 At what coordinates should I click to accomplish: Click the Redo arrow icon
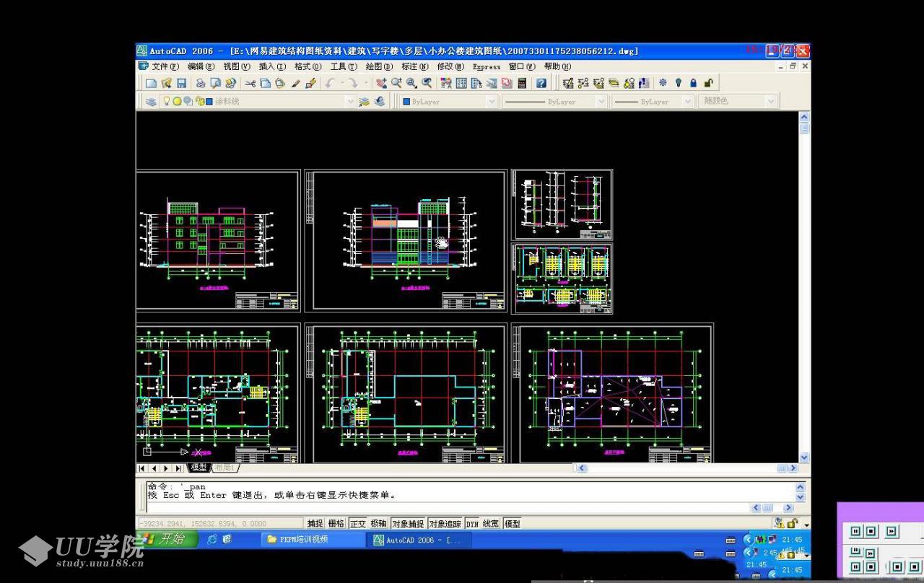click(352, 84)
